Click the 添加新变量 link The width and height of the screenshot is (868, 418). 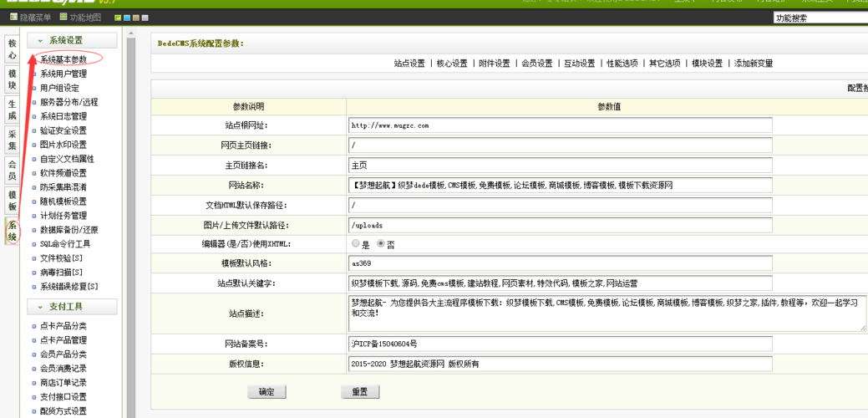coord(754,64)
